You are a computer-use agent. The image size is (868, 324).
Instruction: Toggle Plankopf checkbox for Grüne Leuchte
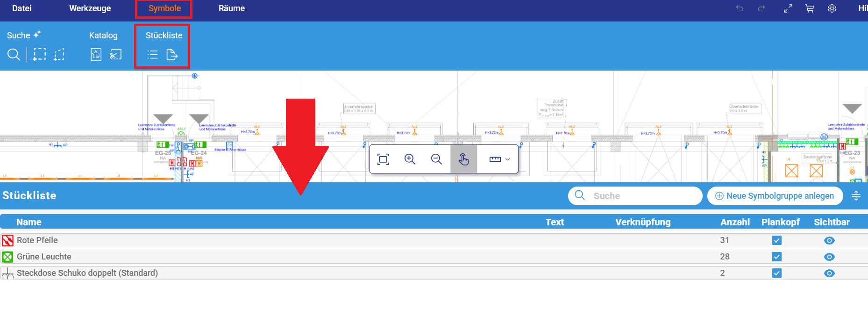click(x=776, y=257)
